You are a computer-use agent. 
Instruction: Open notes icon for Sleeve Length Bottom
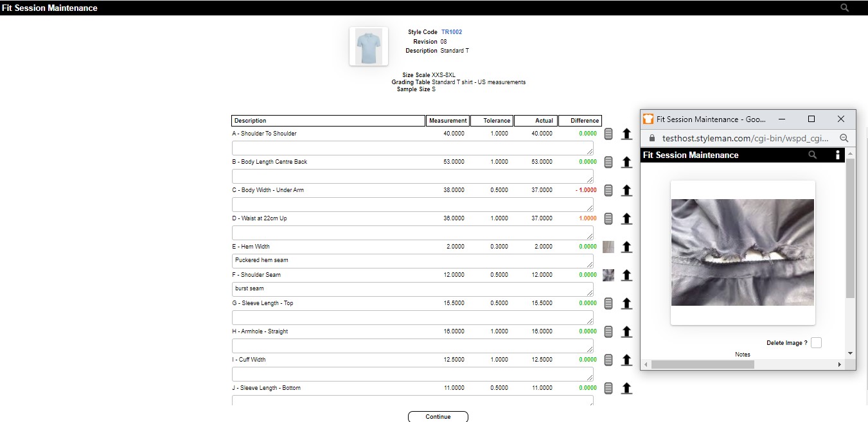coord(608,388)
